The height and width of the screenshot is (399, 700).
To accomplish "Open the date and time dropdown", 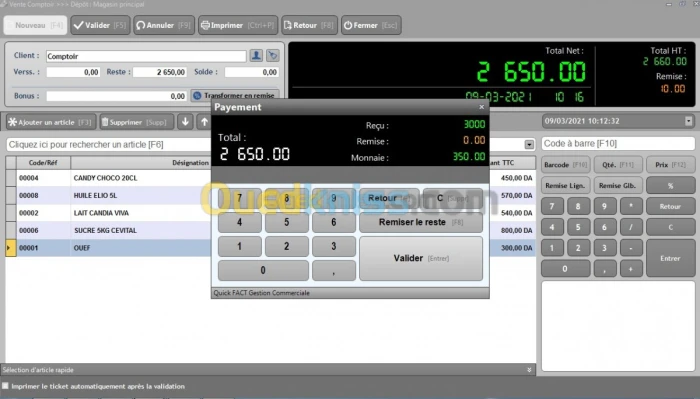I will tap(688, 121).
